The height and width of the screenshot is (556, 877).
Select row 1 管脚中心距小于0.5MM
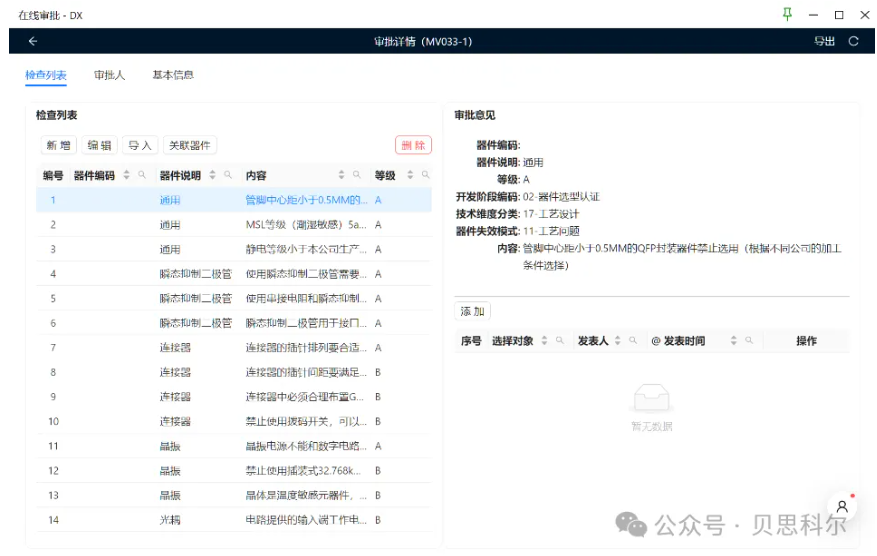coord(234,200)
